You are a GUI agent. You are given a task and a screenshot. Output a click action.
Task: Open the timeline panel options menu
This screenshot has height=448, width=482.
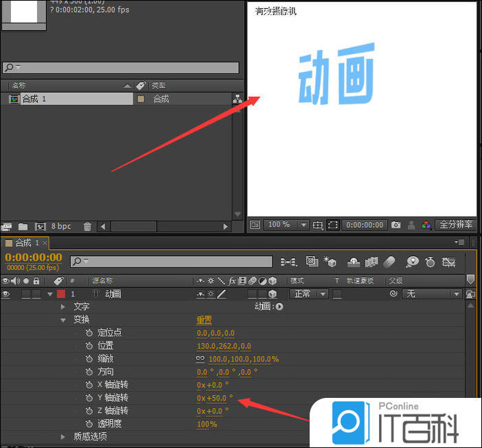coord(459,243)
